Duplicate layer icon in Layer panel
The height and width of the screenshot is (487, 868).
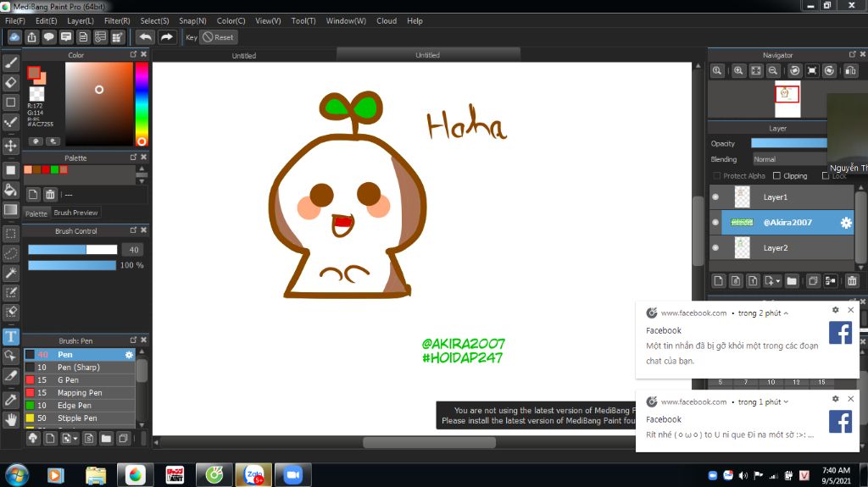pos(813,281)
